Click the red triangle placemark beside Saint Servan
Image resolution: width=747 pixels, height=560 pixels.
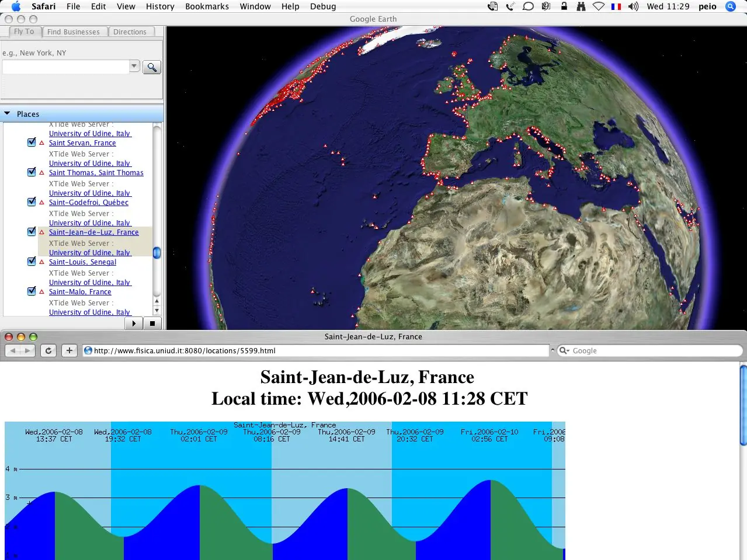click(x=41, y=142)
